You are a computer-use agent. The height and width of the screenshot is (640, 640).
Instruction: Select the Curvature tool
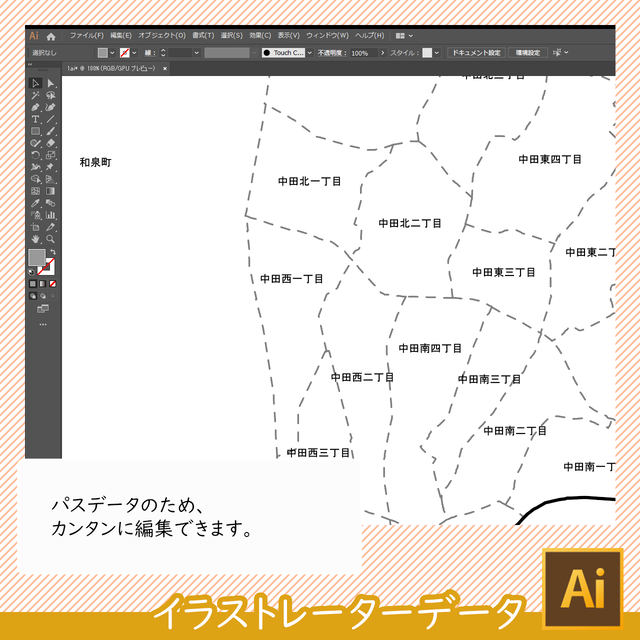point(51,107)
